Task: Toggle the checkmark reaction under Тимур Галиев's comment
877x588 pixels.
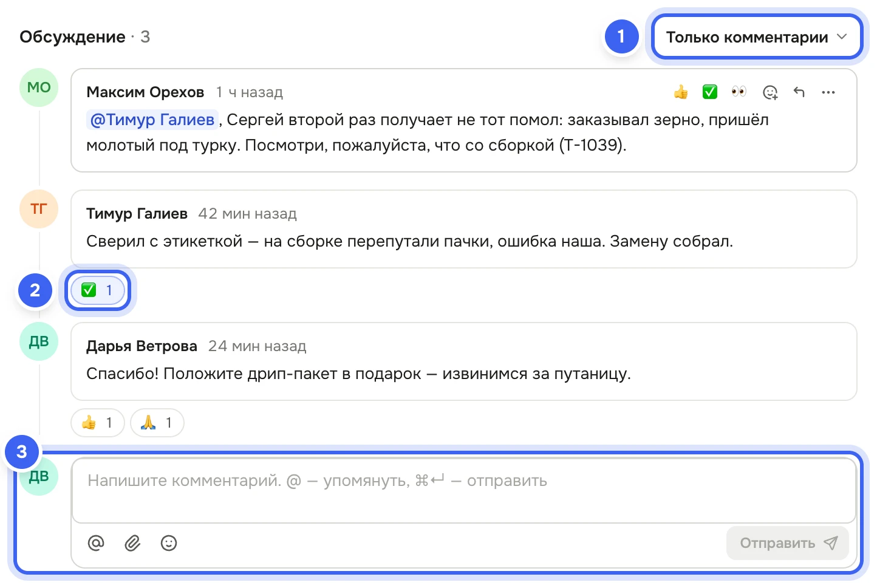Action: (98, 290)
